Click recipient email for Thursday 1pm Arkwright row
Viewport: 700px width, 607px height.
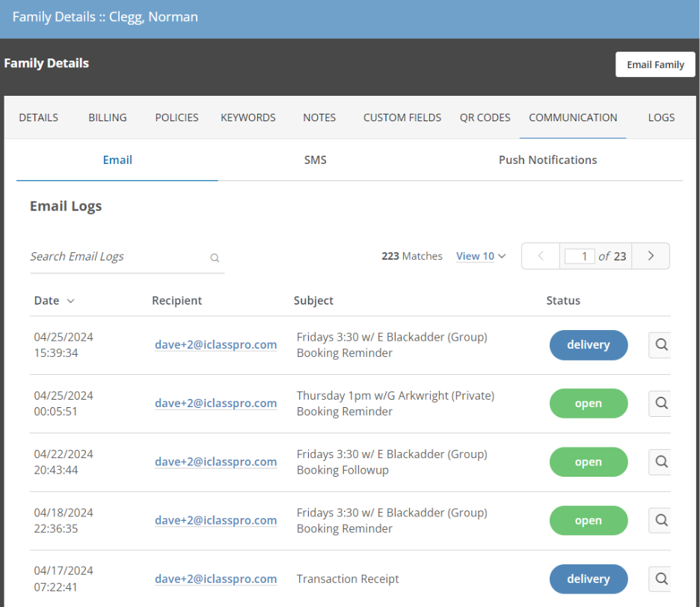click(215, 403)
